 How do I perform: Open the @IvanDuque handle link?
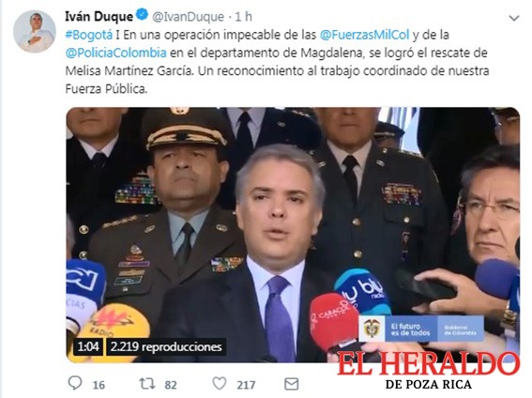click(x=188, y=17)
